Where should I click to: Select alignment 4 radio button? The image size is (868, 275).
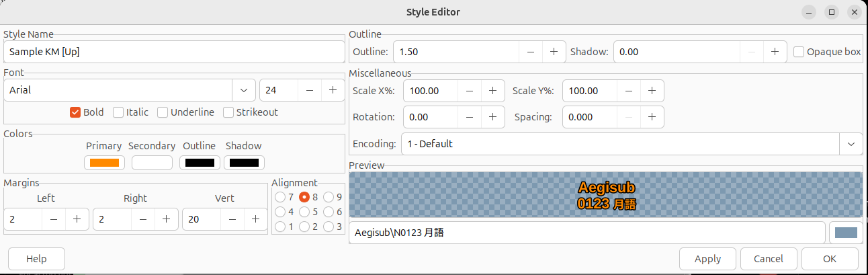coord(280,212)
